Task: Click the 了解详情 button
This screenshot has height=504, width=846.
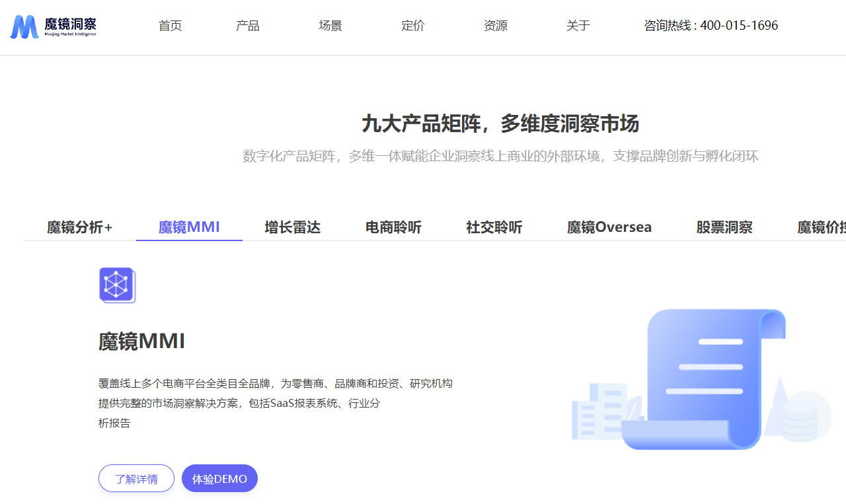Action: [x=136, y=478]
